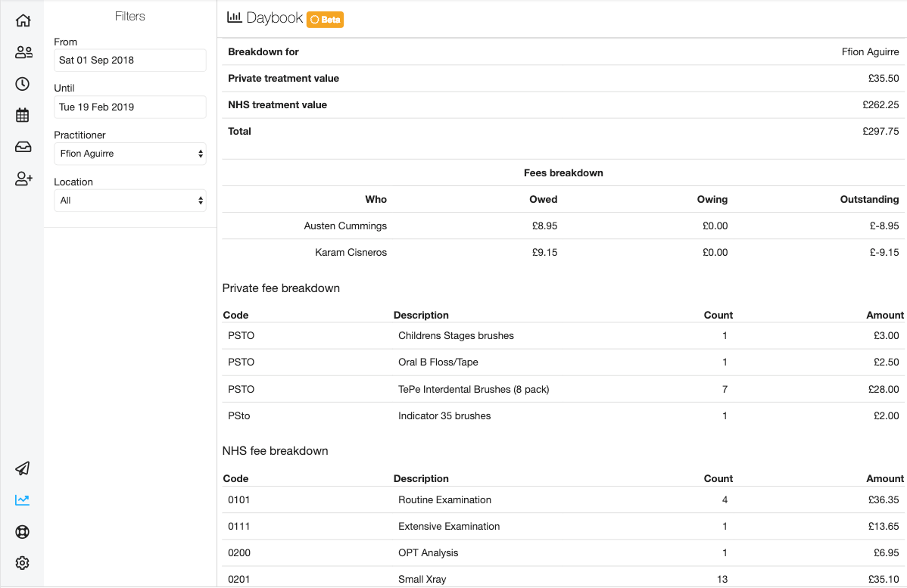907x588 pixels.
Task: Open the Support lifebuoy icon
Action: coord(23,531)
